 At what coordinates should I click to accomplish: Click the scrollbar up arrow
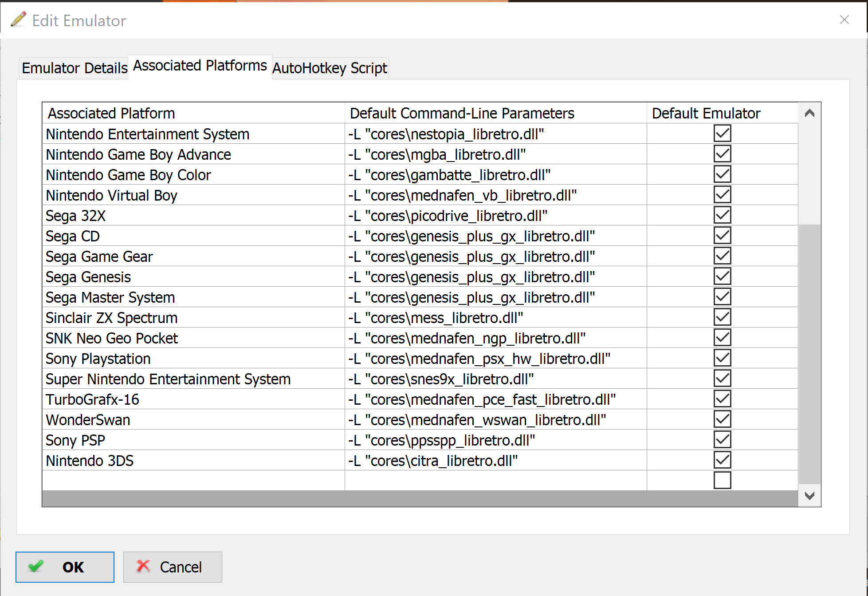point(809,113)
